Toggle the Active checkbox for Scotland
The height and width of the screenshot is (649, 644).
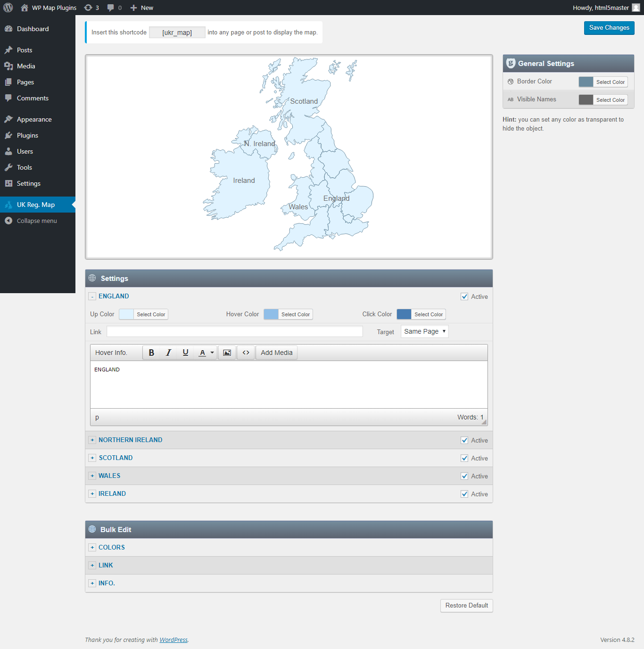click(464, 458)
